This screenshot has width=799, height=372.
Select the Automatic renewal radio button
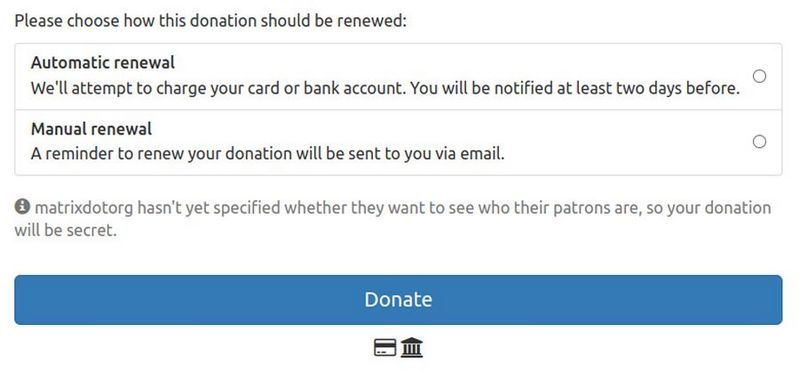point(759,76)
